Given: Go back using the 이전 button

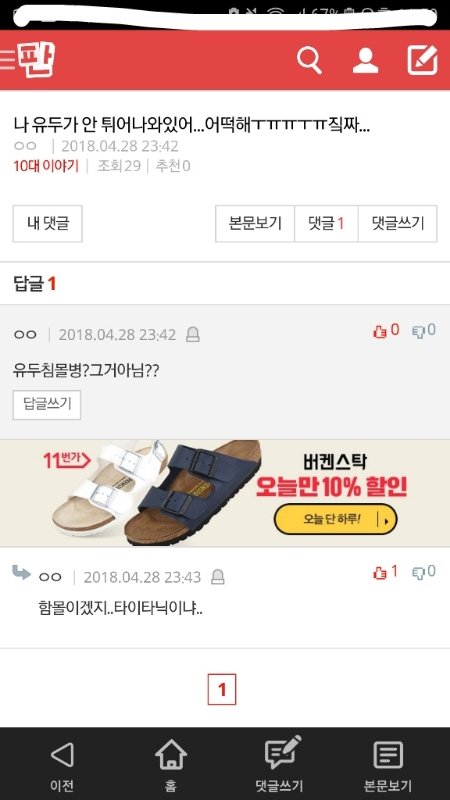Looking at the screenshot, I should [x=62, y=764].
